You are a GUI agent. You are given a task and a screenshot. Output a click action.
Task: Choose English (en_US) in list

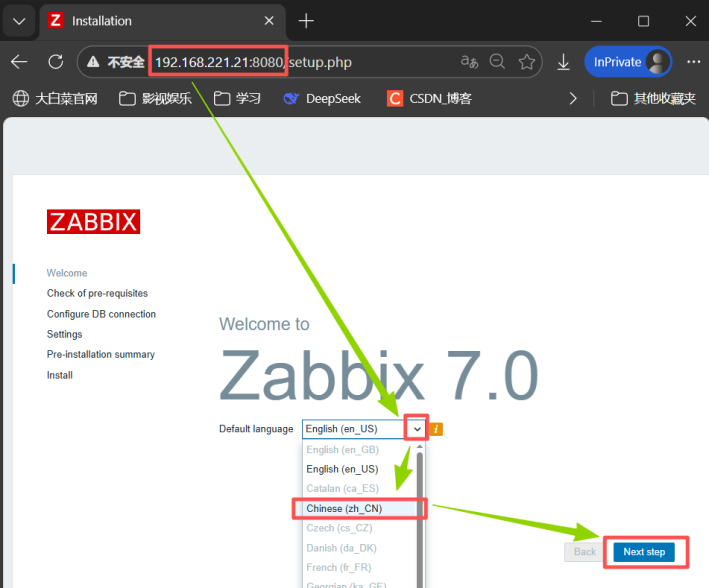(359, 469)
